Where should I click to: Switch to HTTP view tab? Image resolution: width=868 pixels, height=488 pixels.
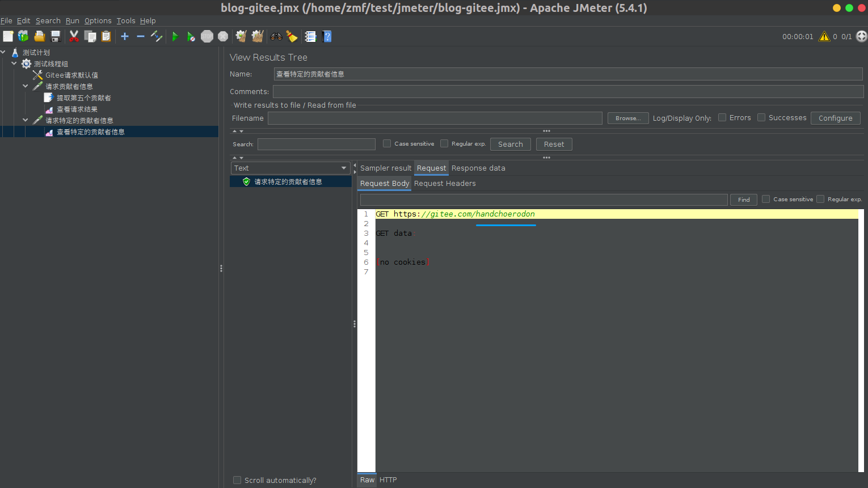[x=388, y=480]
